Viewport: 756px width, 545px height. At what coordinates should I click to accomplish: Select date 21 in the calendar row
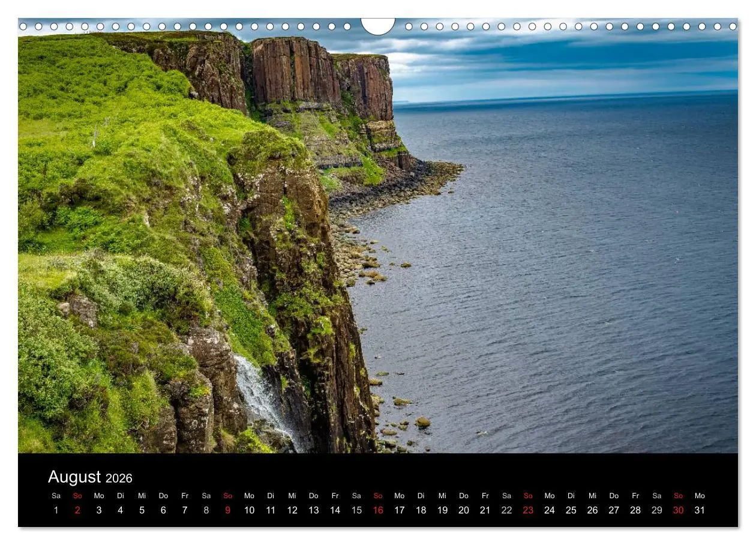485,510
